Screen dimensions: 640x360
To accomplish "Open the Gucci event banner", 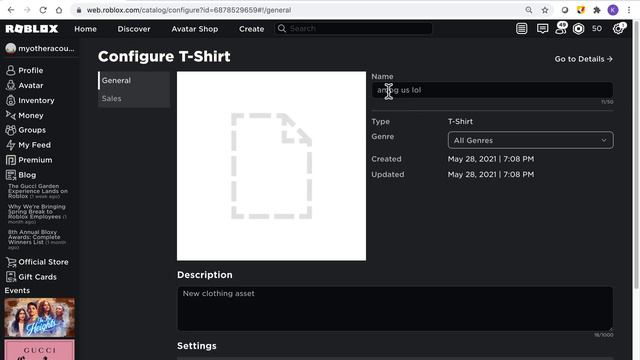I will click(x=40, y=350).
